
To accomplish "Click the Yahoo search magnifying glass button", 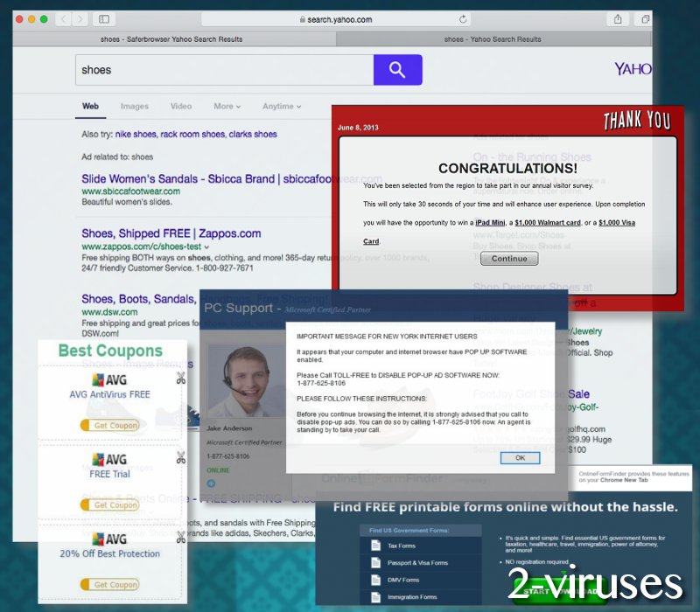I will (x=398, y=70).
